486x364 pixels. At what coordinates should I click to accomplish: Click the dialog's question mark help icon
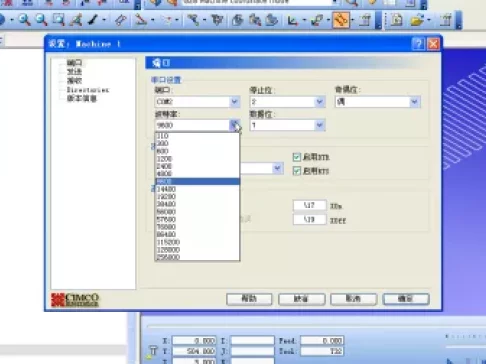418,44
